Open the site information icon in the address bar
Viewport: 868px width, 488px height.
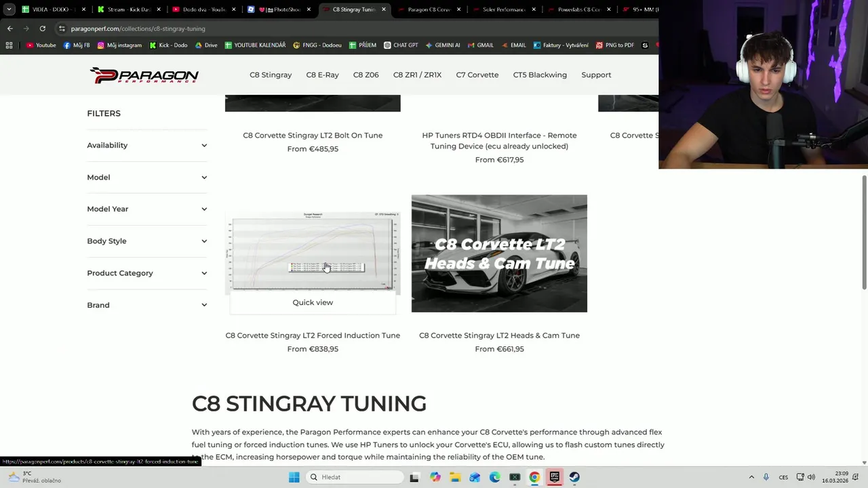pos(62,28)
